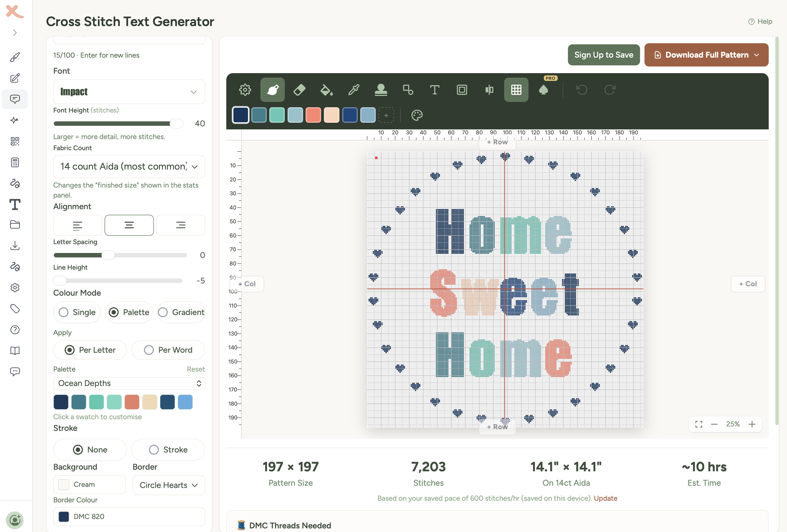
Task: Reset the palette colours
Action: pyautogui.click(x=196, y=369)
